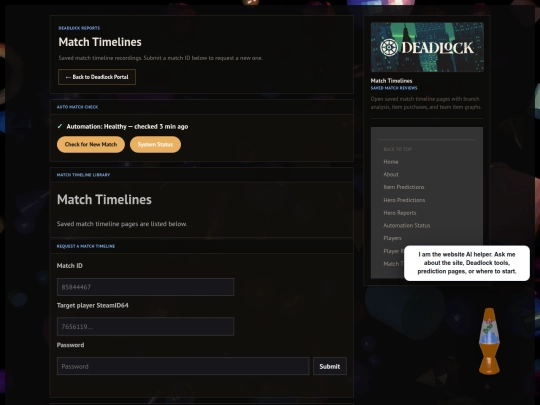Image resolution: width=540 pixels, height=405 pixels.
Task: Open the System Status button
Action: (155, 144)
